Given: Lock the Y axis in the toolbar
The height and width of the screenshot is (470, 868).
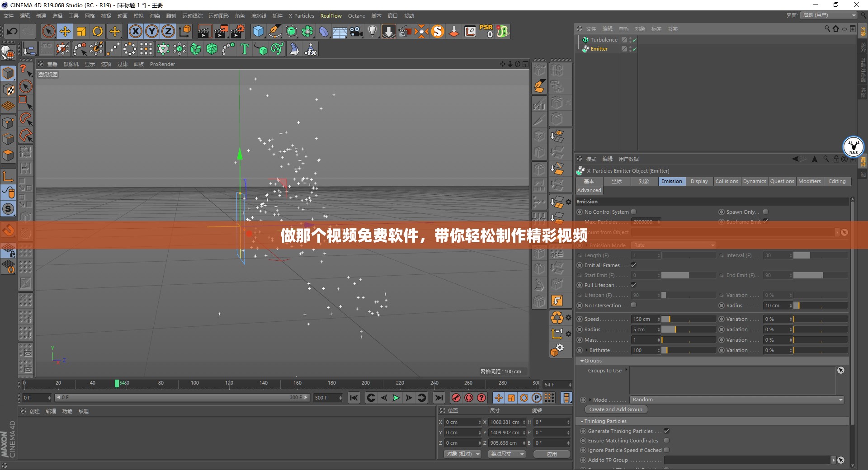Looking at the screenshot, I should (152, 31).
